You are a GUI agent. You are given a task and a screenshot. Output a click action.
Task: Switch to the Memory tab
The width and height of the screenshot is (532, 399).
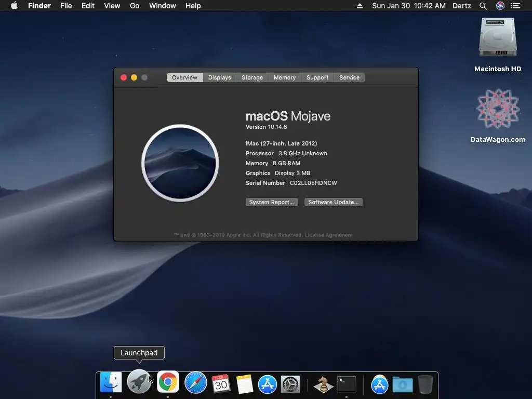pos(285,77)
